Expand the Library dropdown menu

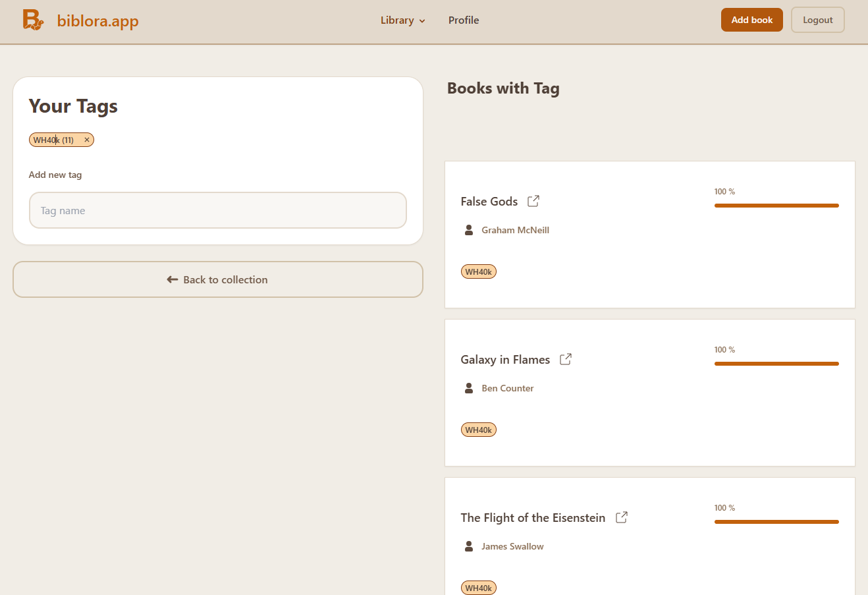click(x=402, y=20)
